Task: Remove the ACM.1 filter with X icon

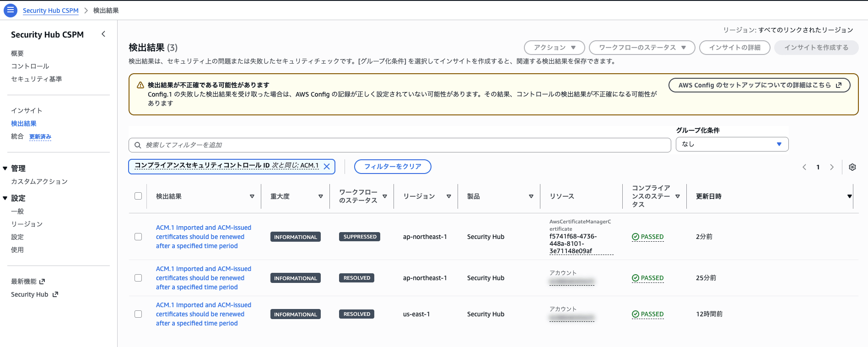Action: (327, 166)
